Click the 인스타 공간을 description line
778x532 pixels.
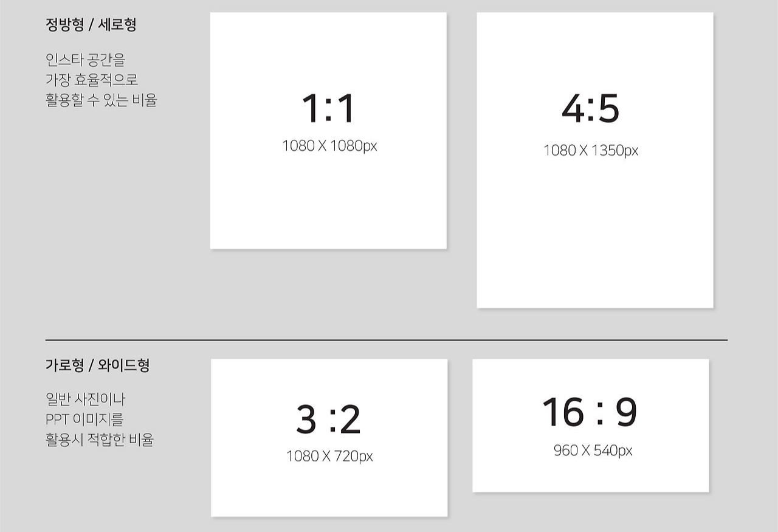click(85, 60)
